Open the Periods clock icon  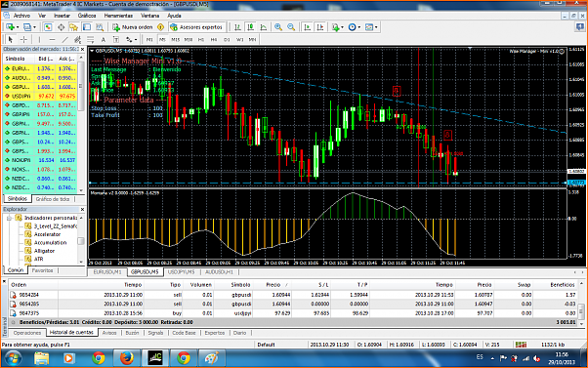353,27
